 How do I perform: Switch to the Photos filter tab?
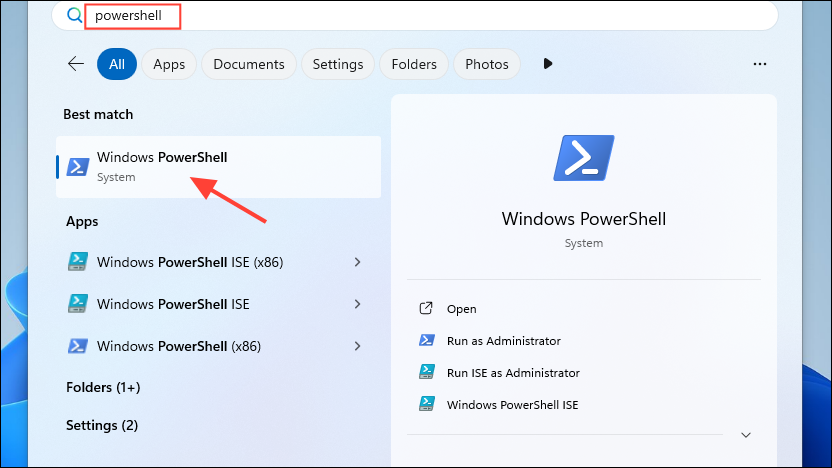tap(487, 64)
